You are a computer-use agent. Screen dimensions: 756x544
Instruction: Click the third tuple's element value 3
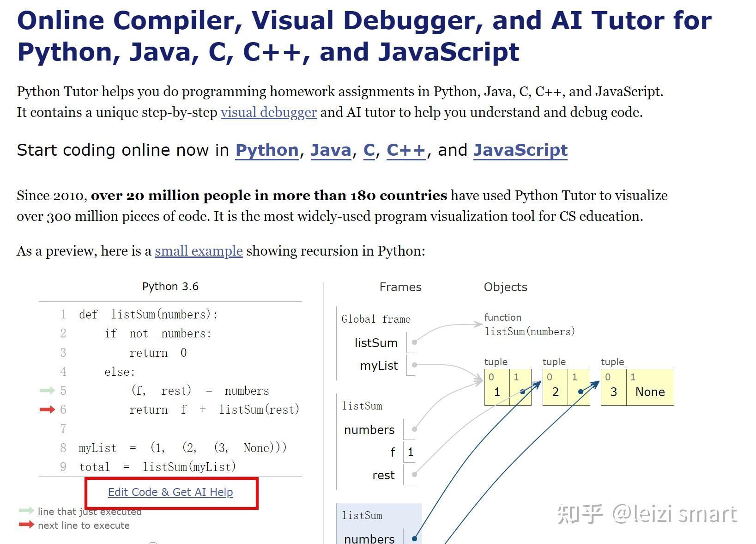[x=613, y=392]
